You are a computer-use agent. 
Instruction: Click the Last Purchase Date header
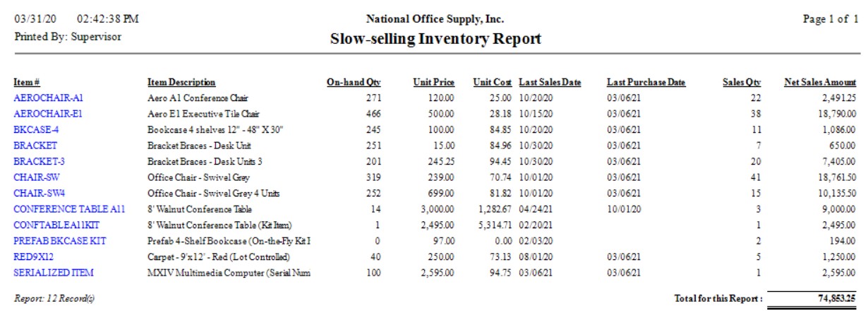point(646,83)
